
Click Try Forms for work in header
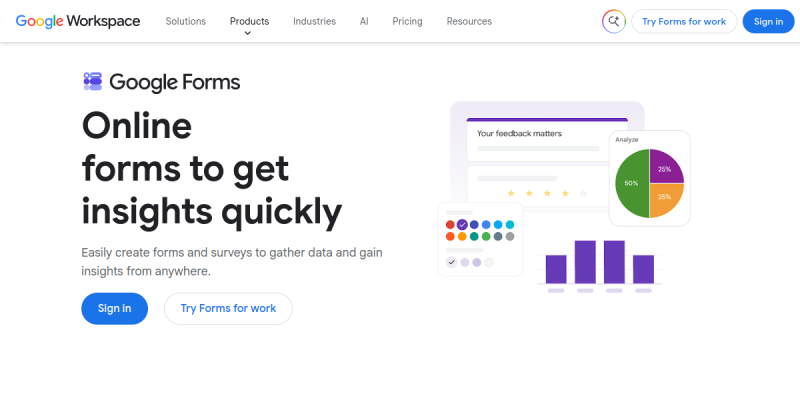tap(684, 21)
